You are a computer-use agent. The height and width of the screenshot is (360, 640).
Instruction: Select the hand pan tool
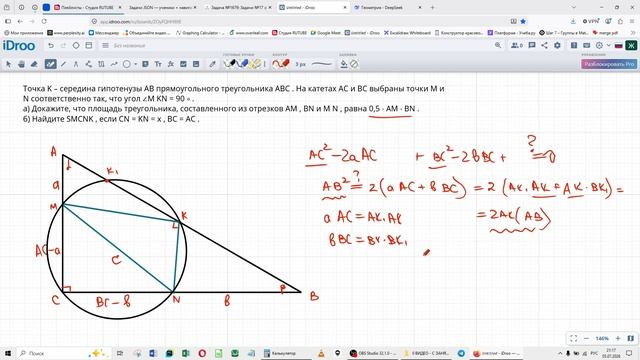click(21, 64)
